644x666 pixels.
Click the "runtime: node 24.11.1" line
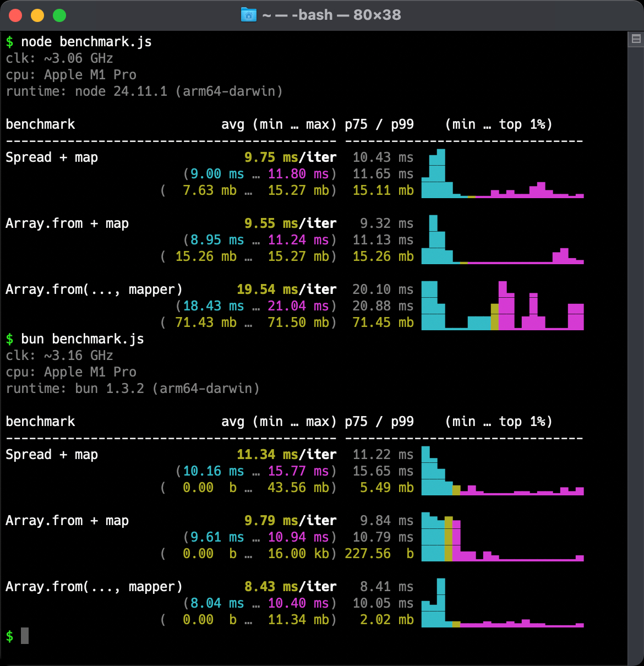point(144,91)
